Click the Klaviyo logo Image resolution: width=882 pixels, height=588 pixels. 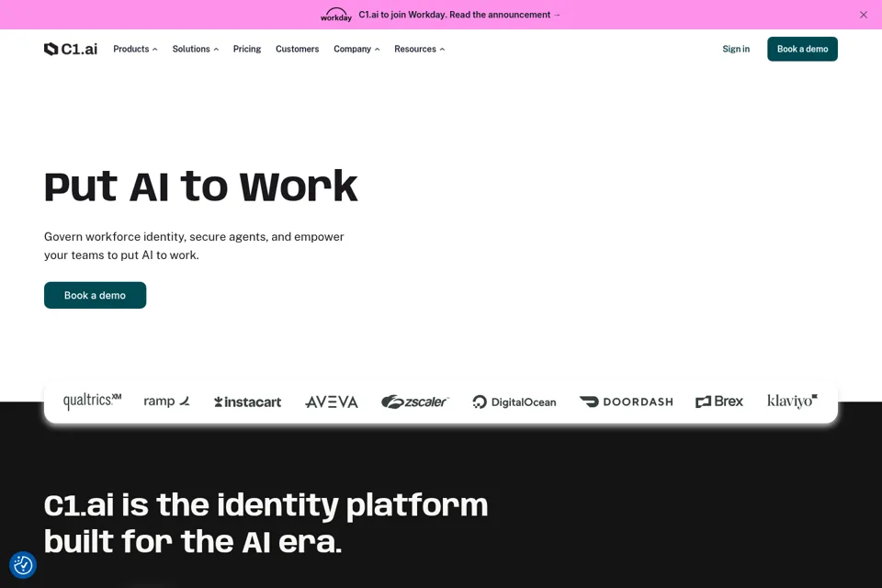click(x=792, y=401)
